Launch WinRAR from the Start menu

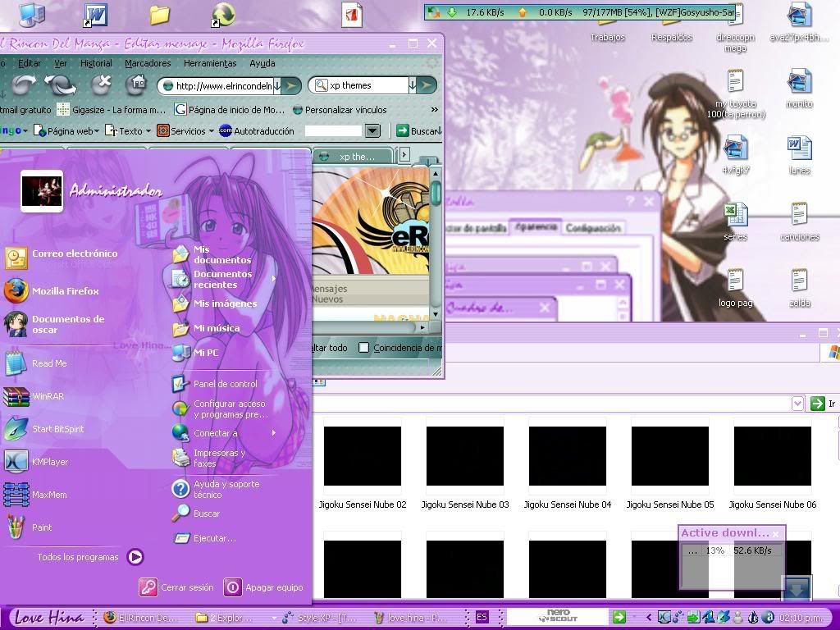pos(34,396)
